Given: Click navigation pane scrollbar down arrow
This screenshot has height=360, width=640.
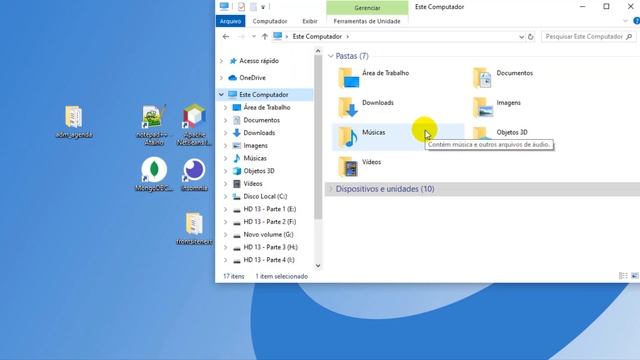Looking at the screenshot, I should (x=318, y=266).
